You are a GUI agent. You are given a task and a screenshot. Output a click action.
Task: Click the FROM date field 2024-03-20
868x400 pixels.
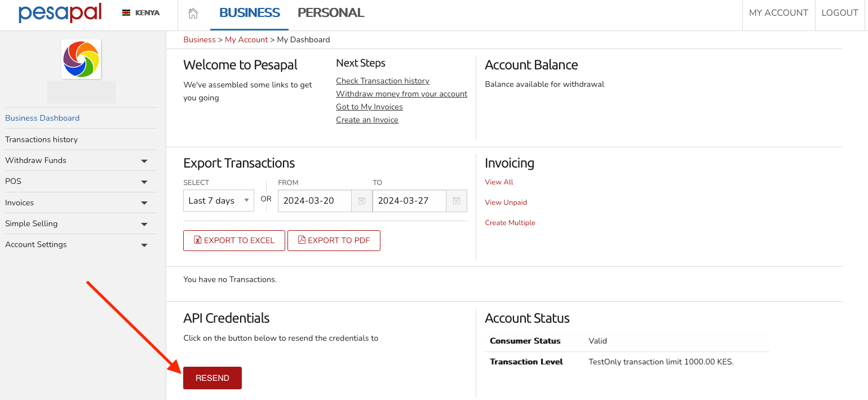(x=315, y=201)
